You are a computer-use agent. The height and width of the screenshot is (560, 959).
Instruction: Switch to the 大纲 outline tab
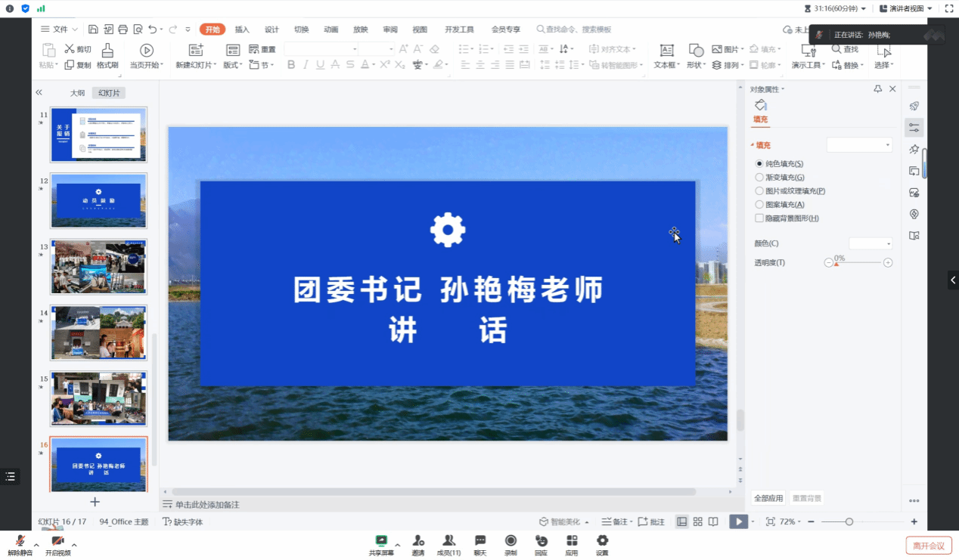77,93
